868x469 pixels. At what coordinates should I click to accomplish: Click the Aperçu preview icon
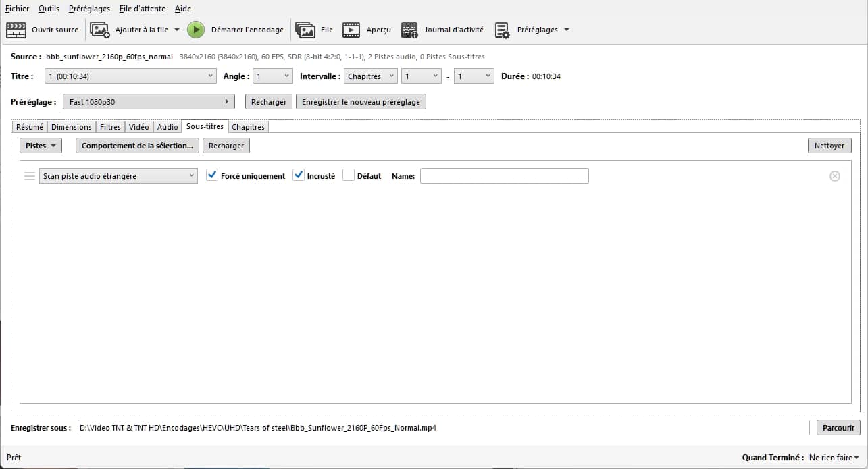click(351, 30)
